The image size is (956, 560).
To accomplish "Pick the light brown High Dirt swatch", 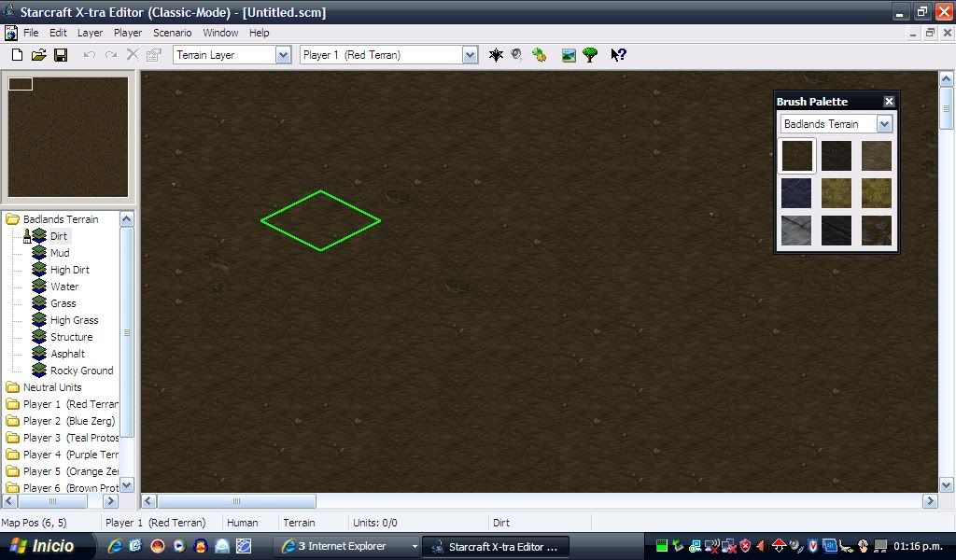I will (876, 156).
